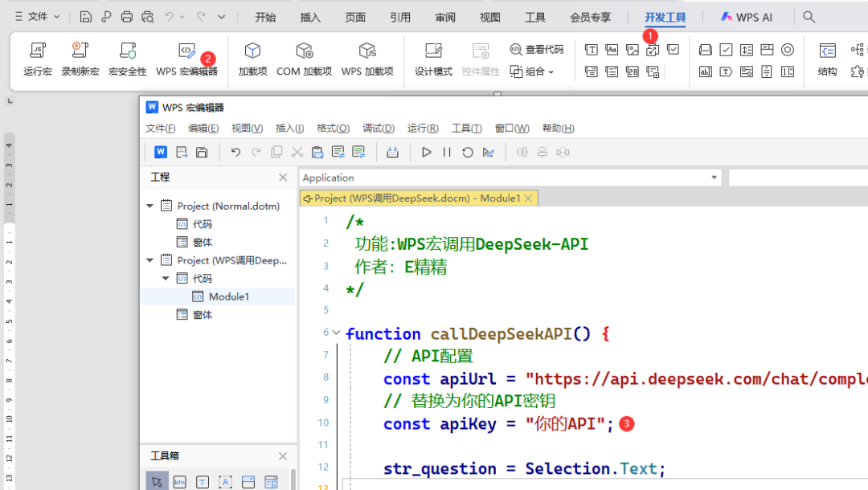Viewport: 868px width, 490px height.
Task: Switch to the 会员专享 tab
Action: [590, 17]
